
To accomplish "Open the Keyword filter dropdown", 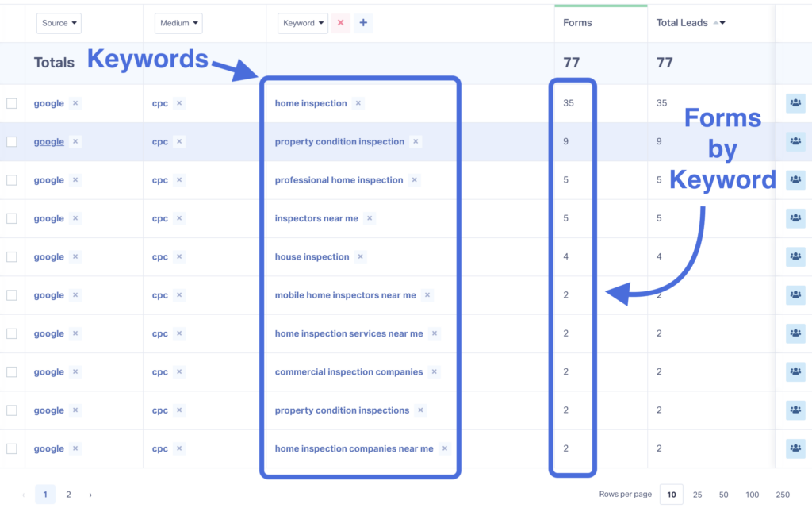I will point(302,23).
